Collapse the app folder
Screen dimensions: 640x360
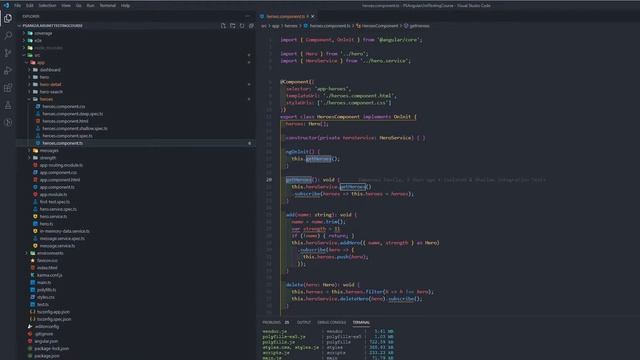41,62
